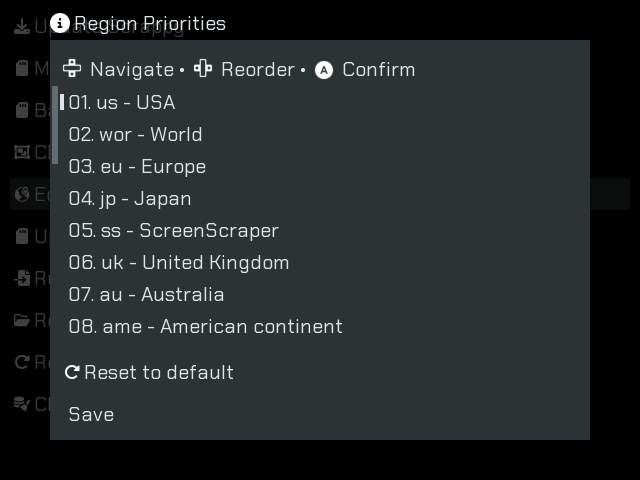Click the download icon in the background menu
The width and height of the screenshot is (640, 480).
(22, 27)
